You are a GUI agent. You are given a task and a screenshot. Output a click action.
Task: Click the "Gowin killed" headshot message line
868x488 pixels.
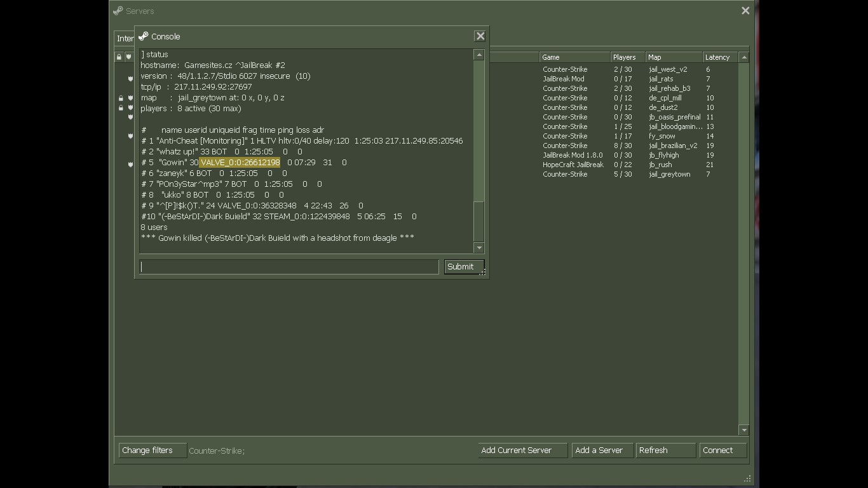(x=278, y=238)
